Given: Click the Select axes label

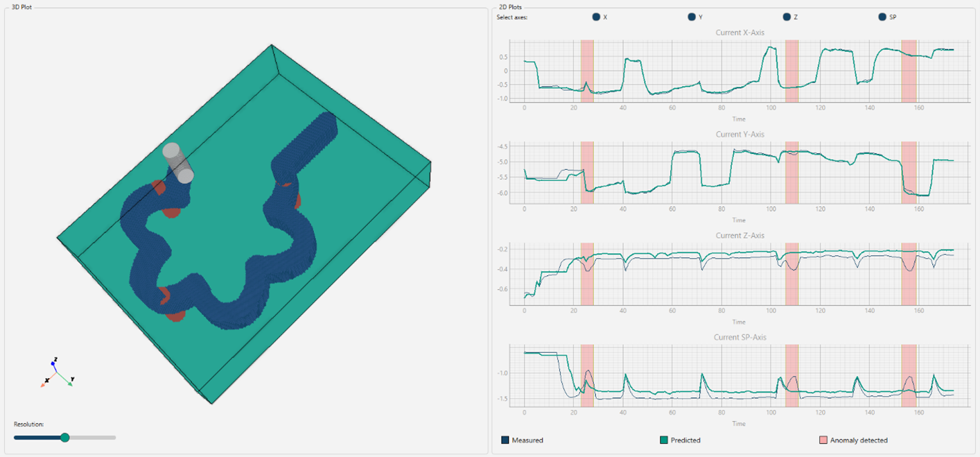Looking at the screenshot, I should [512, 17].
